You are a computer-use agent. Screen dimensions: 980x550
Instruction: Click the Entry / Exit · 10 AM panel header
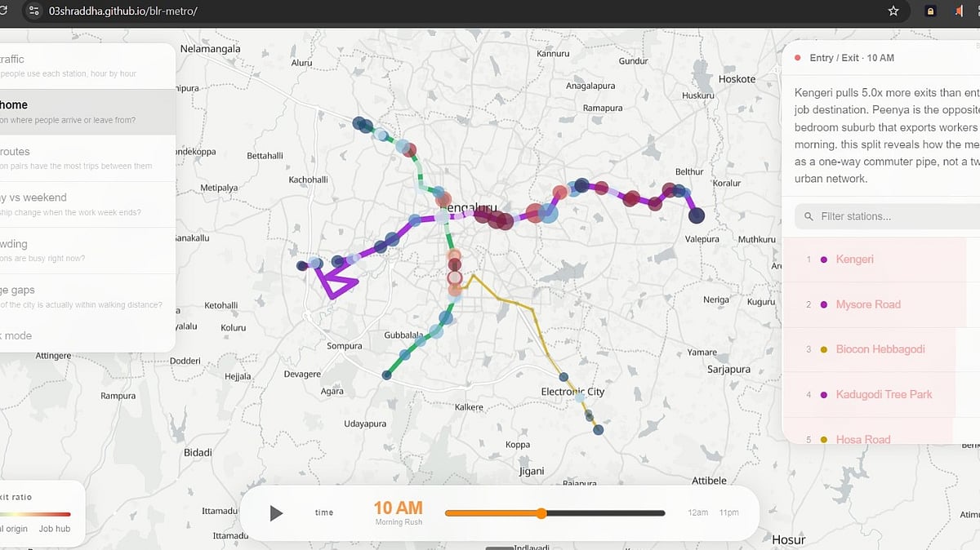pos(852,58)
